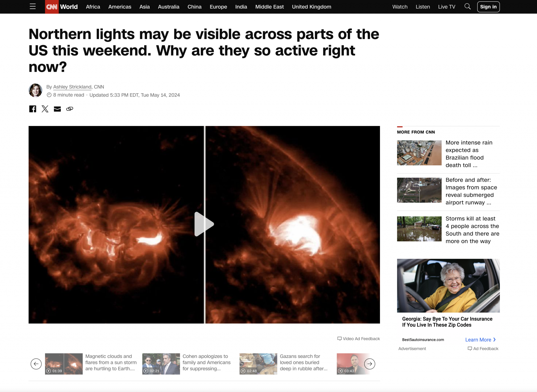Go to previous videos with left arrow
The image size is (537, 392).
click(x=36, y=364)
